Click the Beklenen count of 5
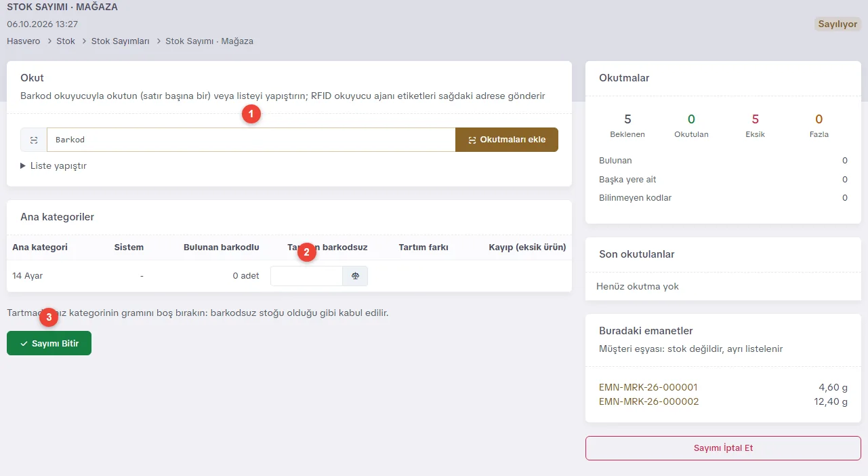868x476 pixels. [x=627, y=120]
